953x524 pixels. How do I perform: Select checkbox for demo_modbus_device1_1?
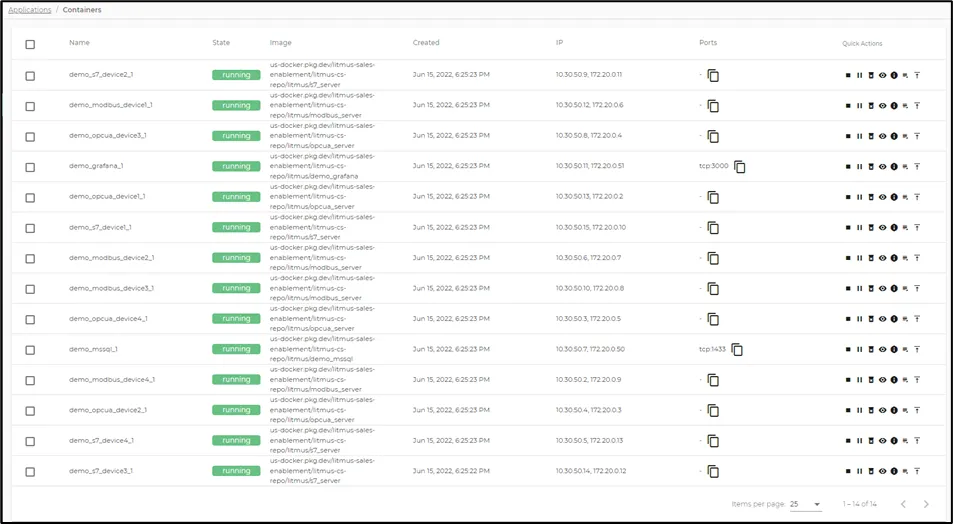[x=30, y=106]
